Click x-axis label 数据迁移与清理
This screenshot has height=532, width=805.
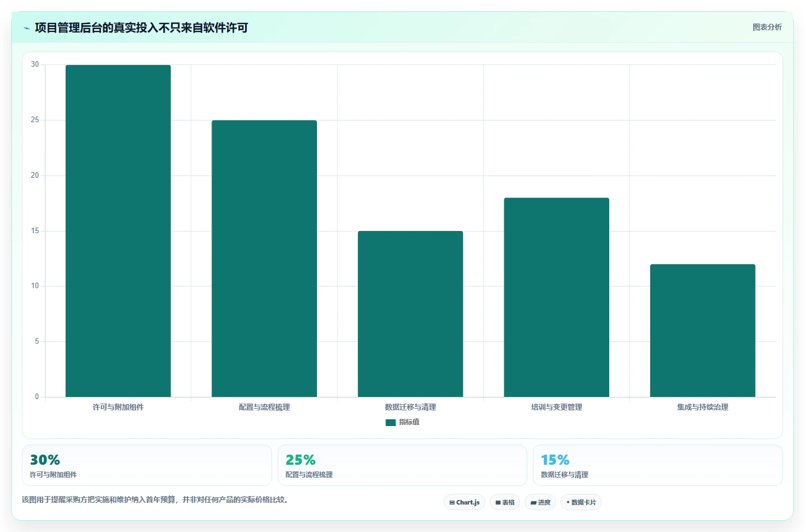click(x=411, y=407)
